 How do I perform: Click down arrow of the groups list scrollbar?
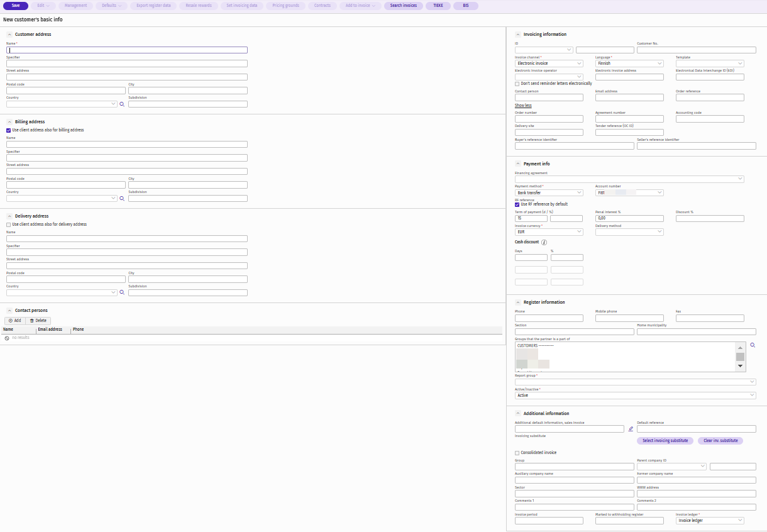740,366
